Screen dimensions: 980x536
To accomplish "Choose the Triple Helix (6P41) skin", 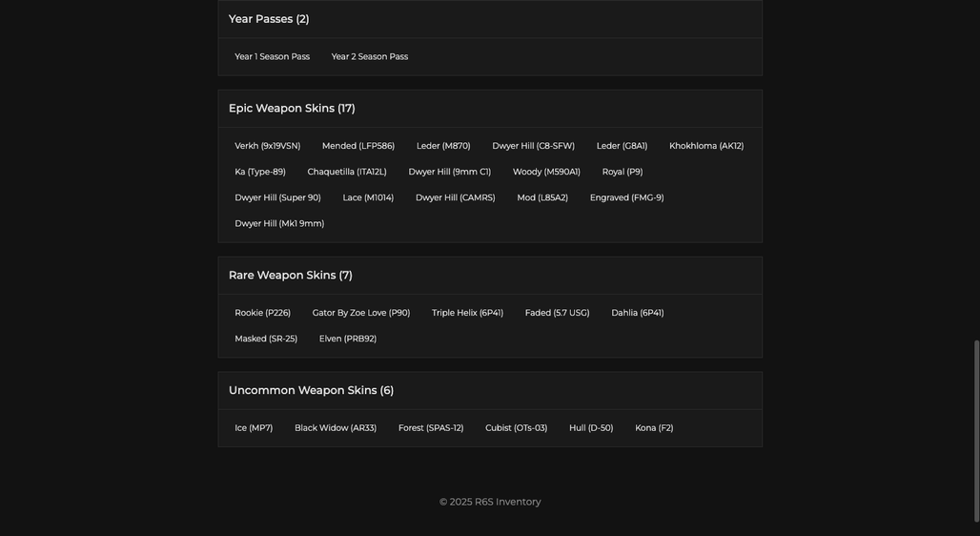I will tap(467, 313).
